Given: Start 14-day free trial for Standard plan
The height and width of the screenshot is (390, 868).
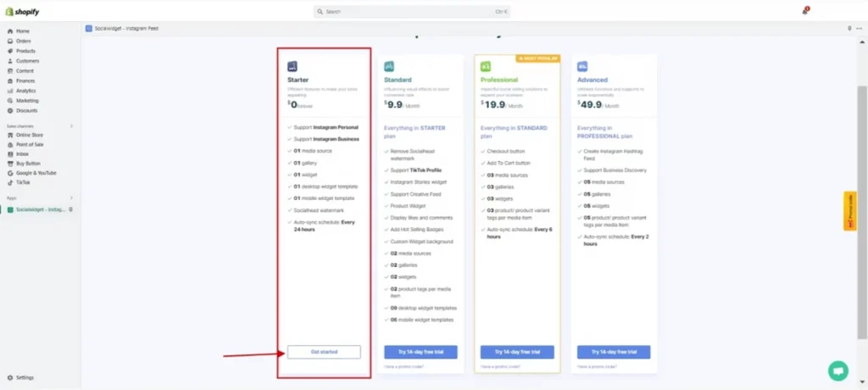Looking at the screenshot, I should (420, 352).
